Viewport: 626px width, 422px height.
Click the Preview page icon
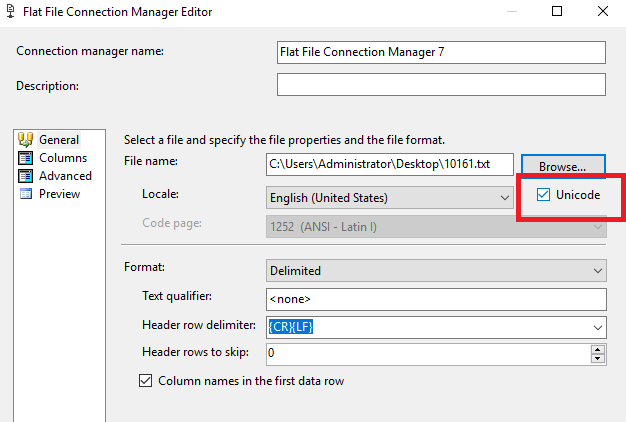[25, 194]
